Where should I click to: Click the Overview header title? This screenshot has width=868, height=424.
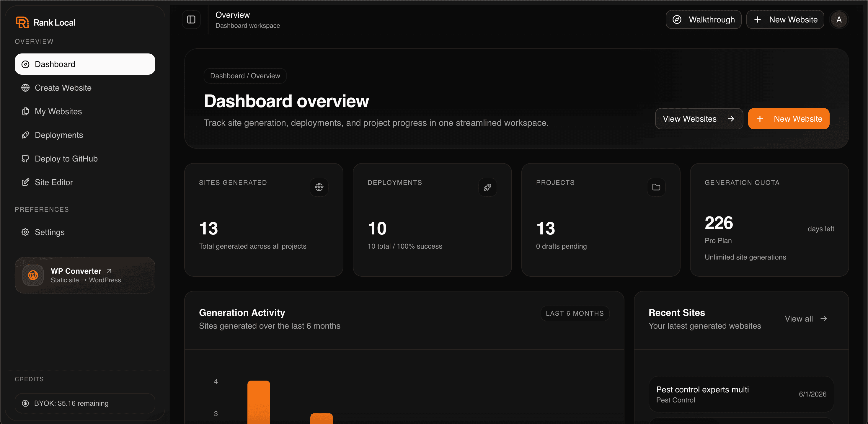tap(233, 15)
